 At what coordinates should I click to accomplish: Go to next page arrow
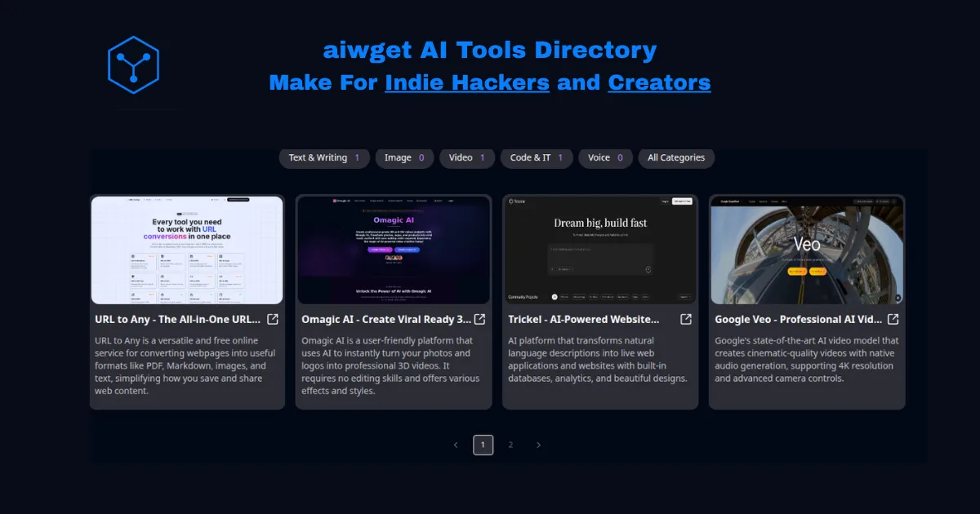[538, 445]
